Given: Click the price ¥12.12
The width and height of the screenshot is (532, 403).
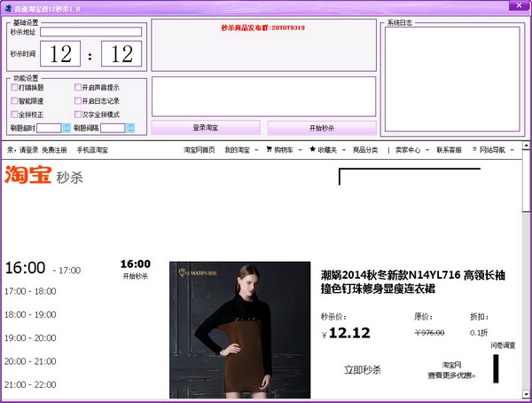Looking at the screenshot, I should tap(346, 333).
